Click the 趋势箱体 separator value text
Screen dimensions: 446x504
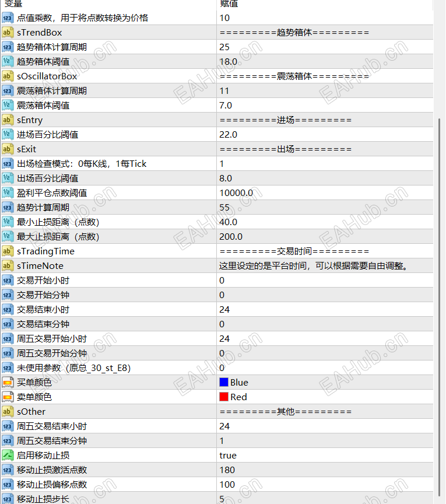[x=294, y=33]
